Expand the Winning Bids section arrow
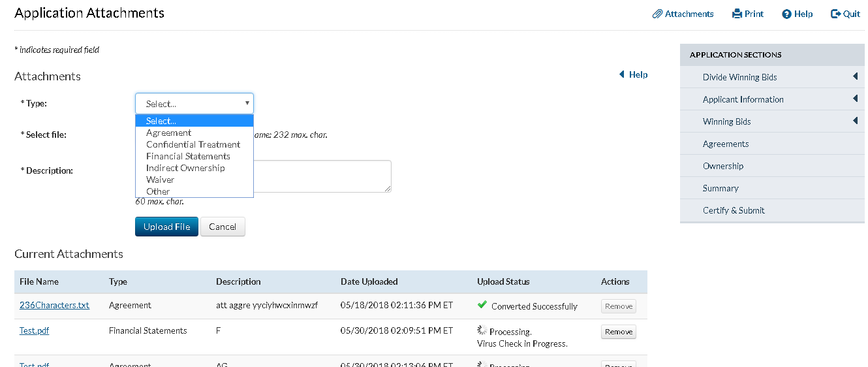The height and width of the screenshot is (367, 868). 854,121
